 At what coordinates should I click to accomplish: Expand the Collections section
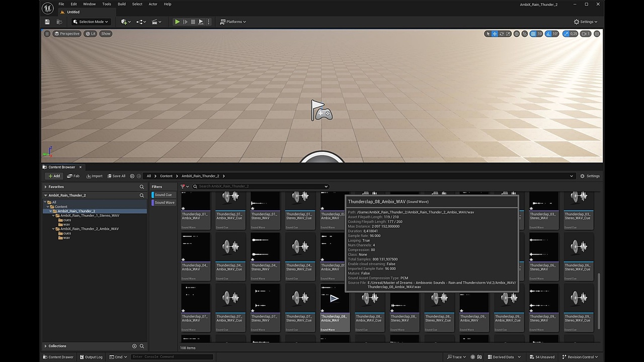coord(46,346)
